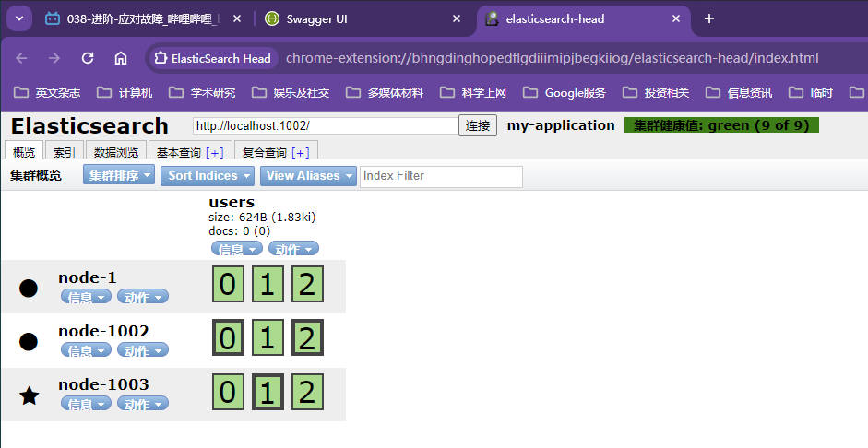Click shard 2 on node-1002
The height and width of the screenshot is (448, 868).
tap(307, 339)
